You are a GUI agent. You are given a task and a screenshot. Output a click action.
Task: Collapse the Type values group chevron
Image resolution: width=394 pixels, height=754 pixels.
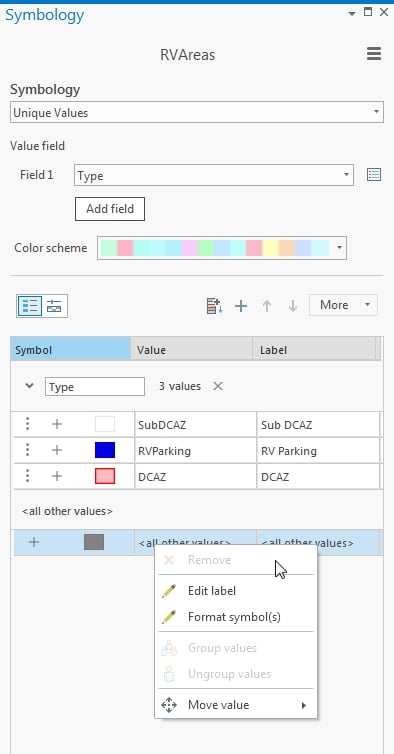[x=29, y=386]
